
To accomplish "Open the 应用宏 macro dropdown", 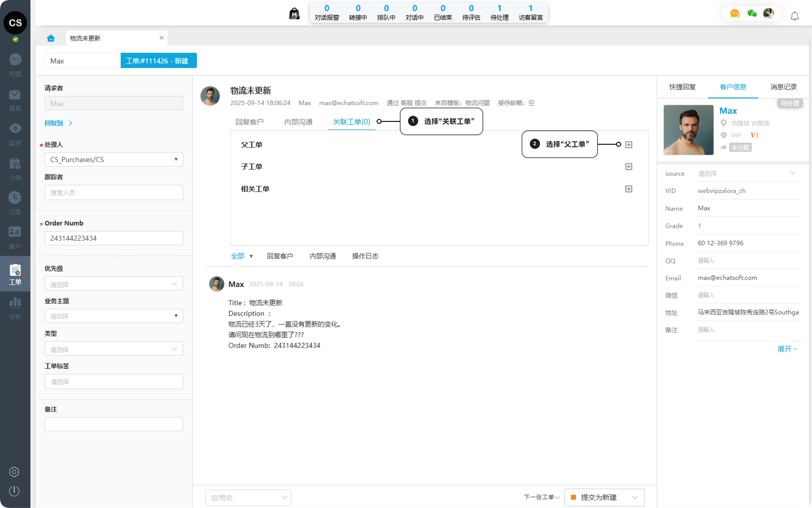I will click(x=248, y=498).
